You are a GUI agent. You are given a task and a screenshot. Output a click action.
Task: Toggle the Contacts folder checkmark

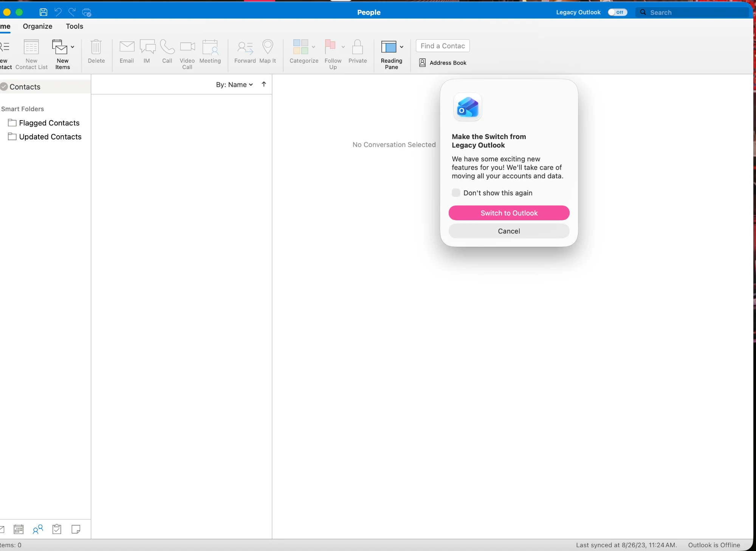[4, 87]
